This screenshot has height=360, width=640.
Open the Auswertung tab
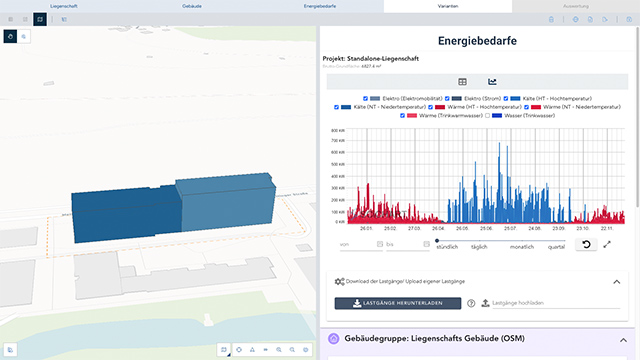coord(576,6)
